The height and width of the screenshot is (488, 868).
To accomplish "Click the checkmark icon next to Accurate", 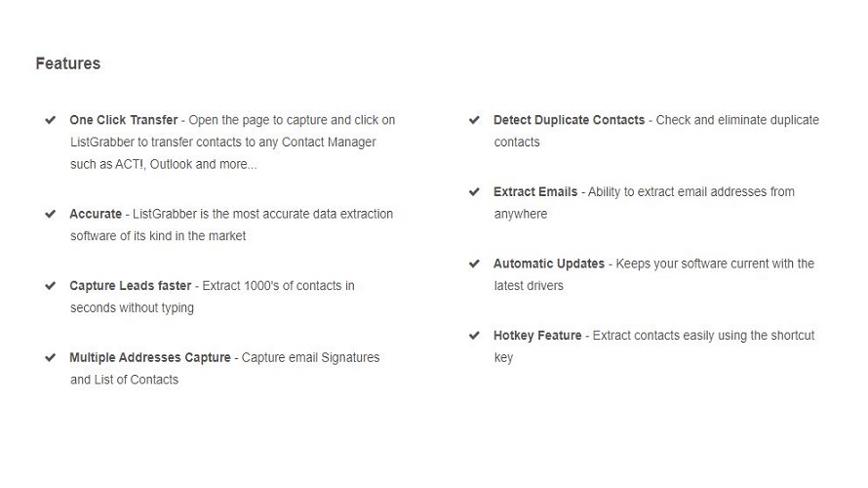I will point(50,214).
